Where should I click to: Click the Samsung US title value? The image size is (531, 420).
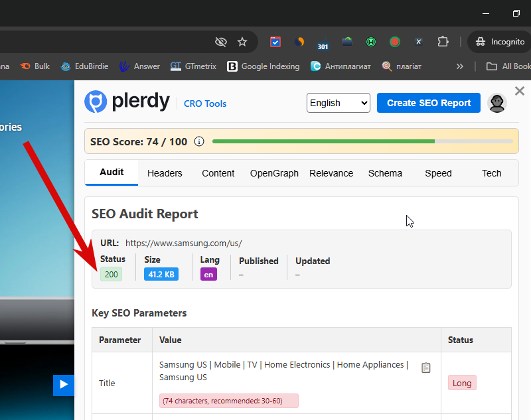point(284,371)
